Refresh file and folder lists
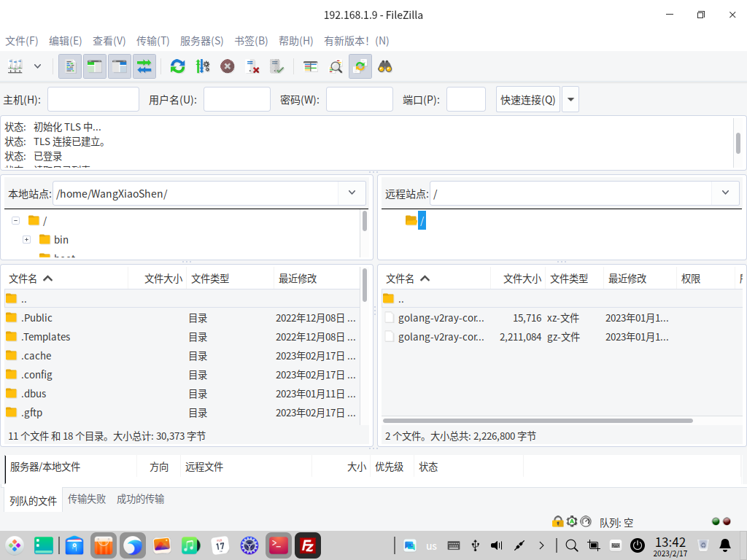 tap(178, 66)
